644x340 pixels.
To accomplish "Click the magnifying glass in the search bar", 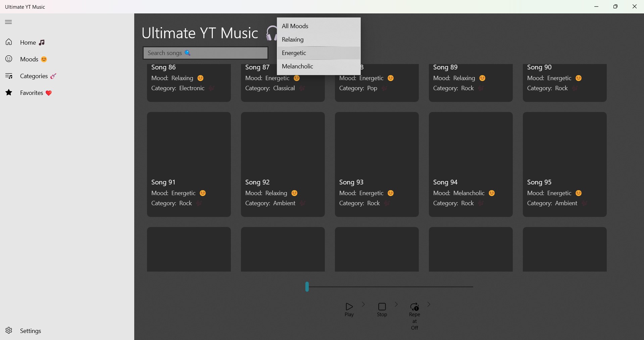I will click(x=188, y=53).
